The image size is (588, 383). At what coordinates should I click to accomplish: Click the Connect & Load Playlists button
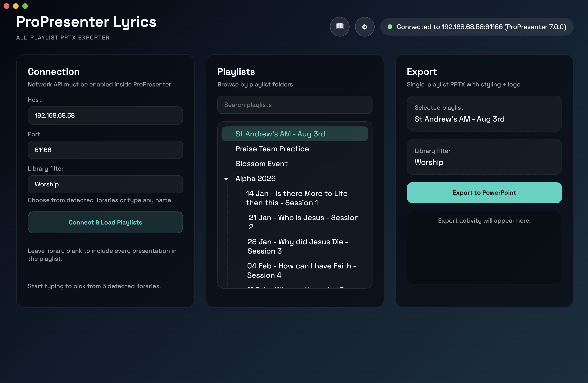pyautogui.click(x=105, y=222)
